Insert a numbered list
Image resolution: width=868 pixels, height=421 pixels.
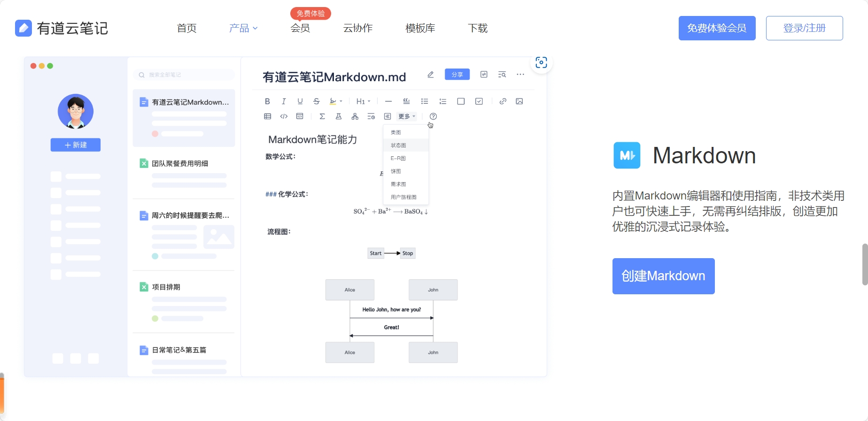pos(443,101)
